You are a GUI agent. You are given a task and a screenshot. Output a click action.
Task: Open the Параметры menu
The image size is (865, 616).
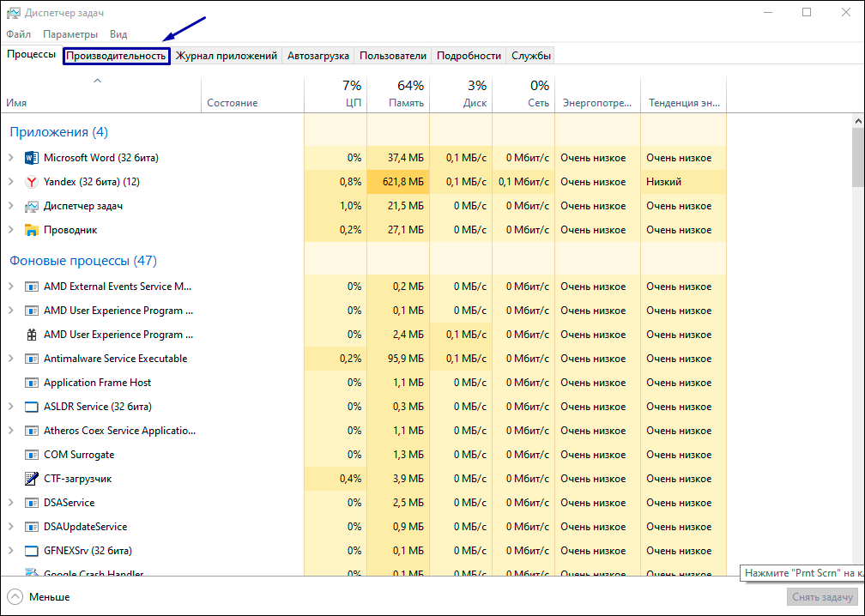click(70, 34)
